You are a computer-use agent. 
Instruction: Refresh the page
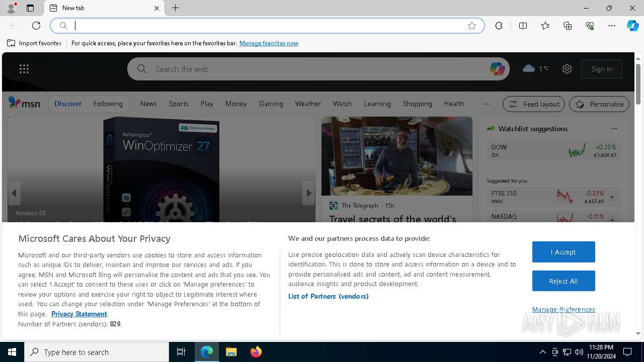pos(36,26)
